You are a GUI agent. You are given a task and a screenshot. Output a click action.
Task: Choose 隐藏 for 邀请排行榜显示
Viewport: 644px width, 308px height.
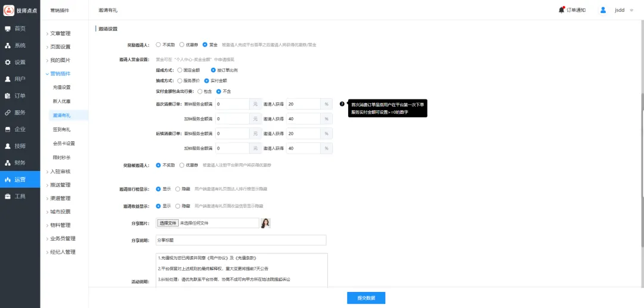[178, 189]
